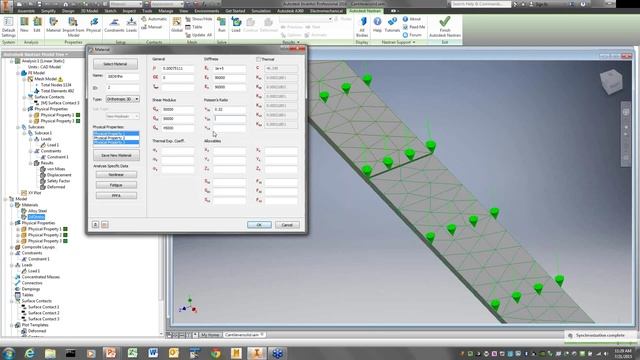Image resolution: width=640 pixels, height=360 pixels.
Task: Open the Windows Start button
Action: tap(9, 353)
